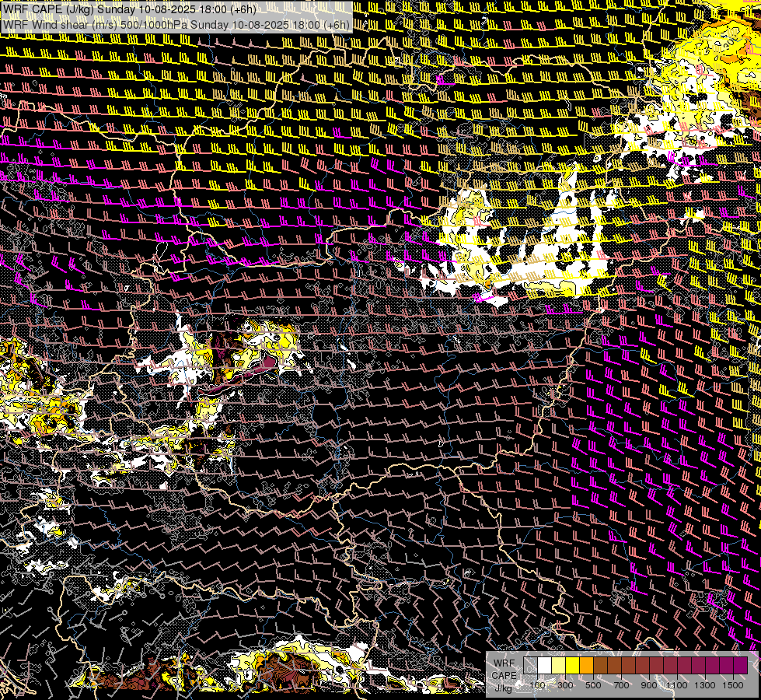
Task: Click the 1300 legend value
Action: [x=705, y=685]
